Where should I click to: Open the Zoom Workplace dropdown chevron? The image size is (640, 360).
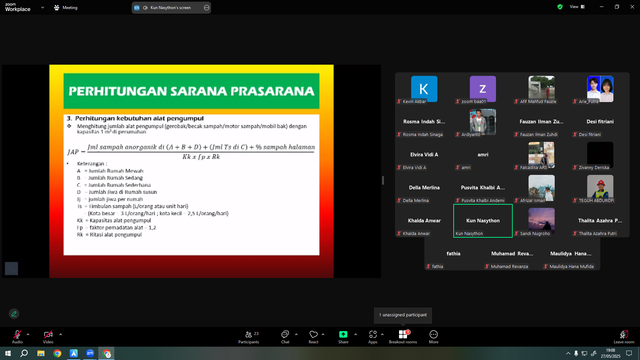42,7
